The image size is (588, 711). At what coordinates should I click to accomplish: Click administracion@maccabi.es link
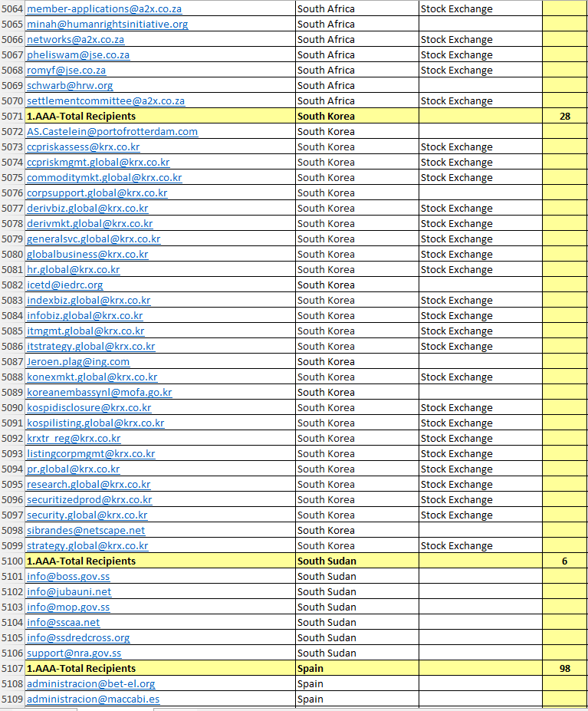(94, 699)
